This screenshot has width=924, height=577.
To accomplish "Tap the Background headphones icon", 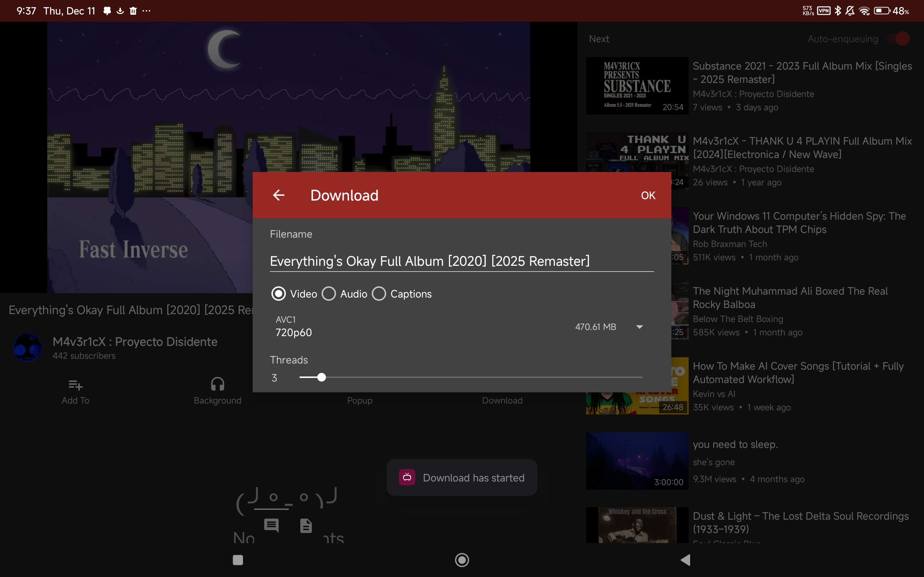I will [x=217, y=384].
